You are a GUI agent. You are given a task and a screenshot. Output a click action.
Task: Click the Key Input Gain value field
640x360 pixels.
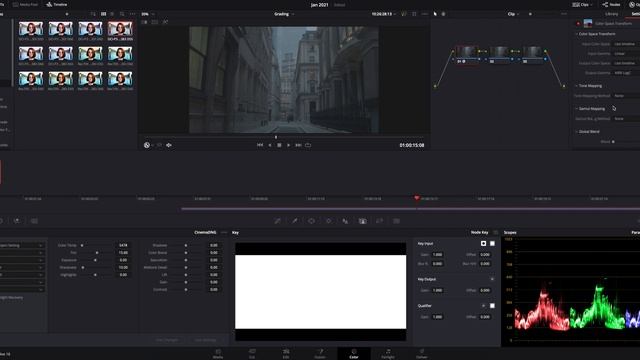point(438,254)
